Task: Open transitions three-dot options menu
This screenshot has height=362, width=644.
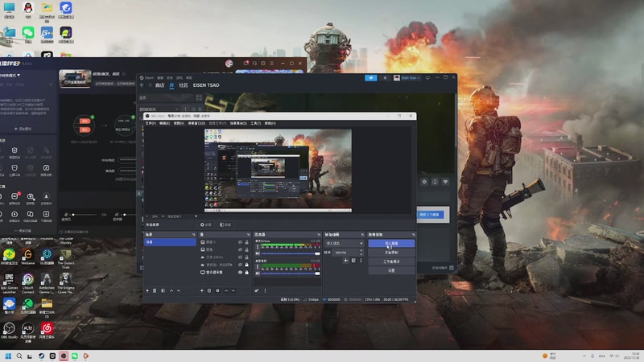Action: tap(361, 261)
